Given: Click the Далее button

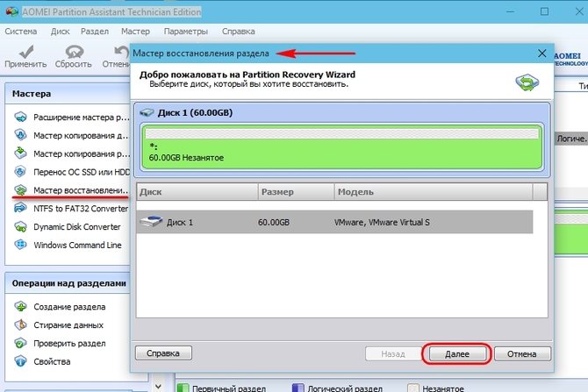Looking at the screenshot, I should [x=456, y=353].
